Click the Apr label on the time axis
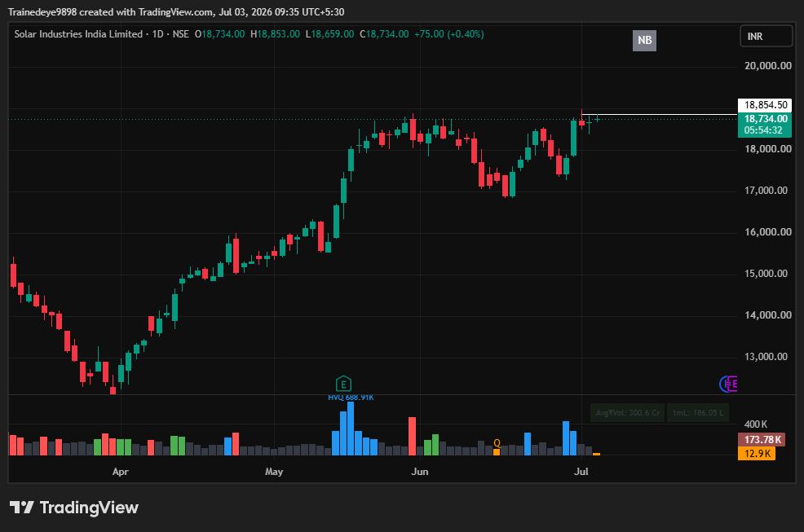The height and width of the screenshot is (532, 804). pos(120,472)
